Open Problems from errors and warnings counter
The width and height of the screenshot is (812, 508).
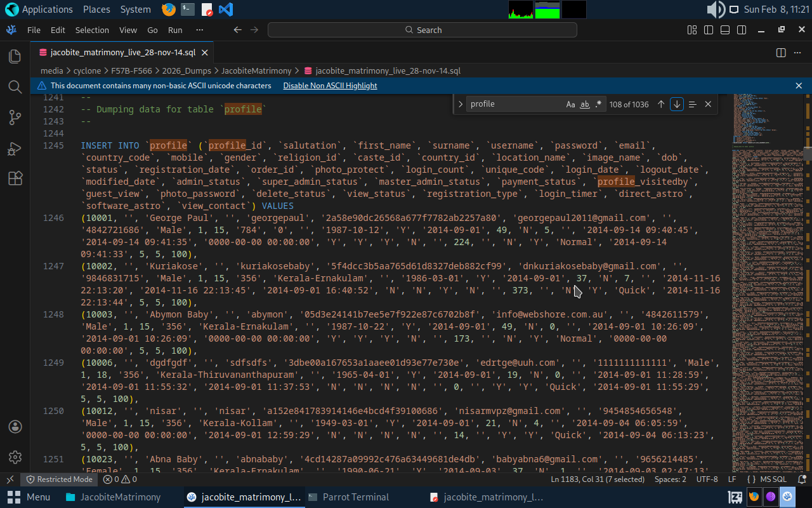(x=120, y=479)
